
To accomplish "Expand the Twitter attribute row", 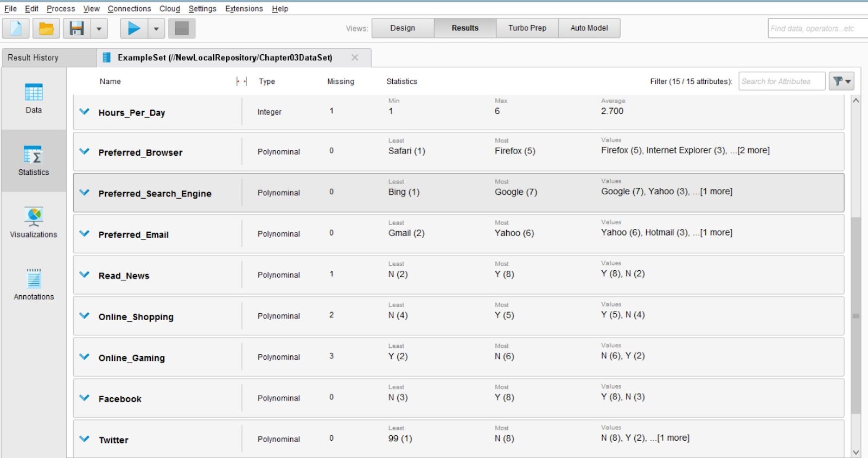I will (x=84, y=439).
